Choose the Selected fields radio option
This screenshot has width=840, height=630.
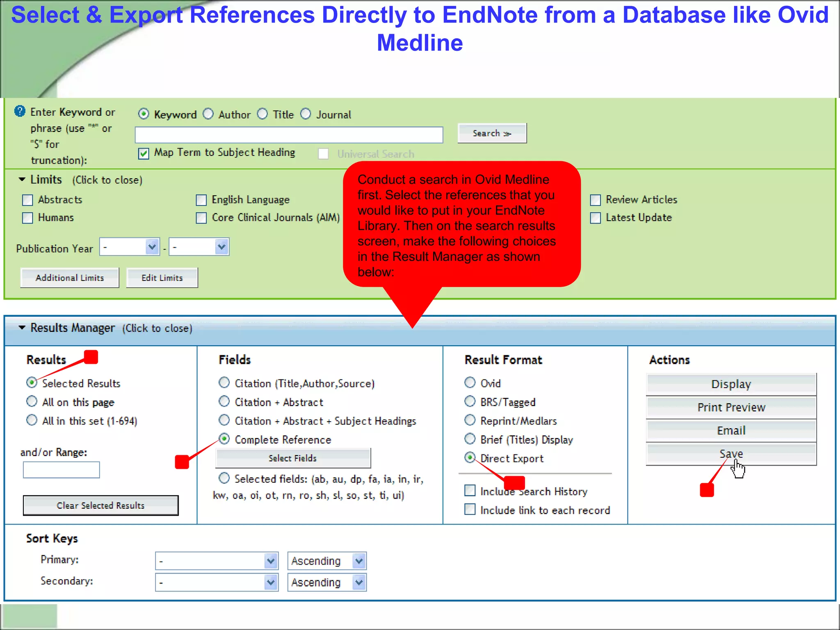[x=224, y=478]
